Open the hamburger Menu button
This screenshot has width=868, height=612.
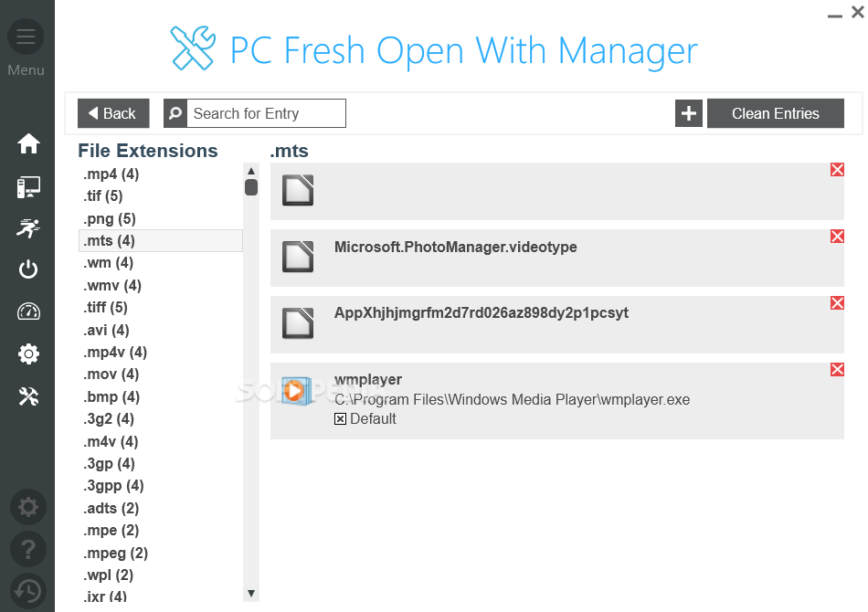26,37
